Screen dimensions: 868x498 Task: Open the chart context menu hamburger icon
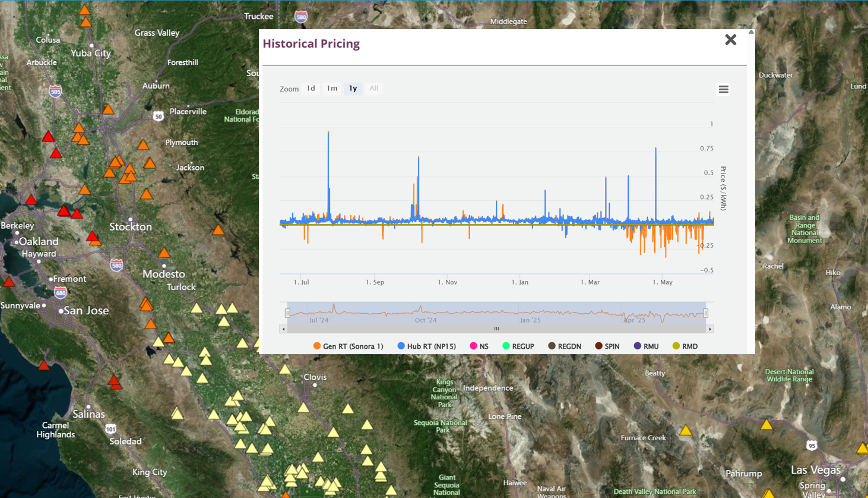pyautogui.click(x=723, y=89)
